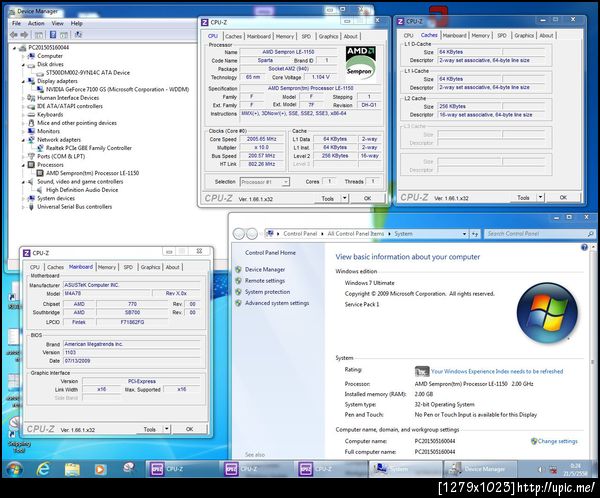
Task: Click back navigation button in System window
Action: tap(239, 233)
